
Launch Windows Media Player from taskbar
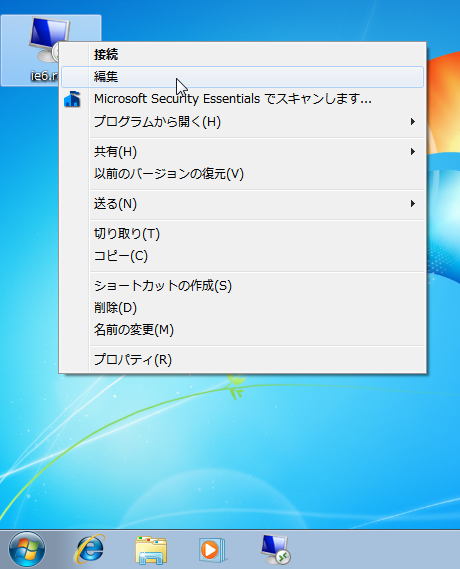point(213,550)
